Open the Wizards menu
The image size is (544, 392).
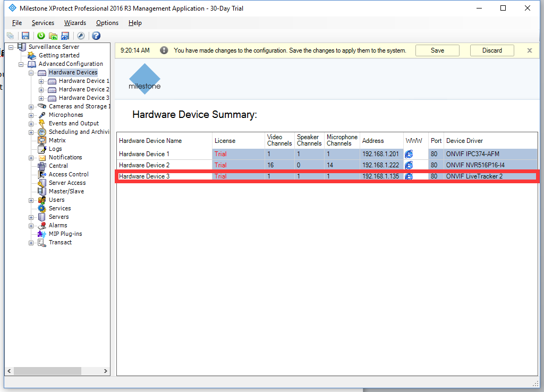click(75, 23)
